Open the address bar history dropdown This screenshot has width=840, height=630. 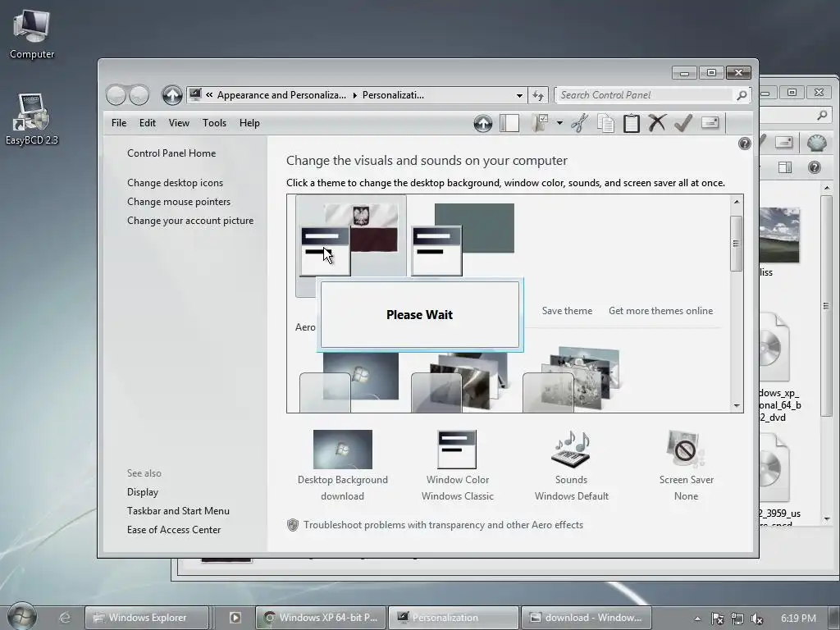tap(519, 95)
